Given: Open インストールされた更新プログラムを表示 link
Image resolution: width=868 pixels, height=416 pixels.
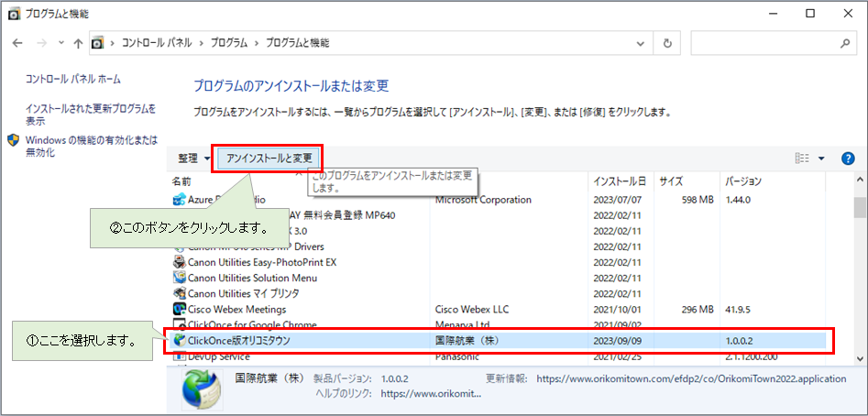Looking at the screenshot, I should (91, 114).
